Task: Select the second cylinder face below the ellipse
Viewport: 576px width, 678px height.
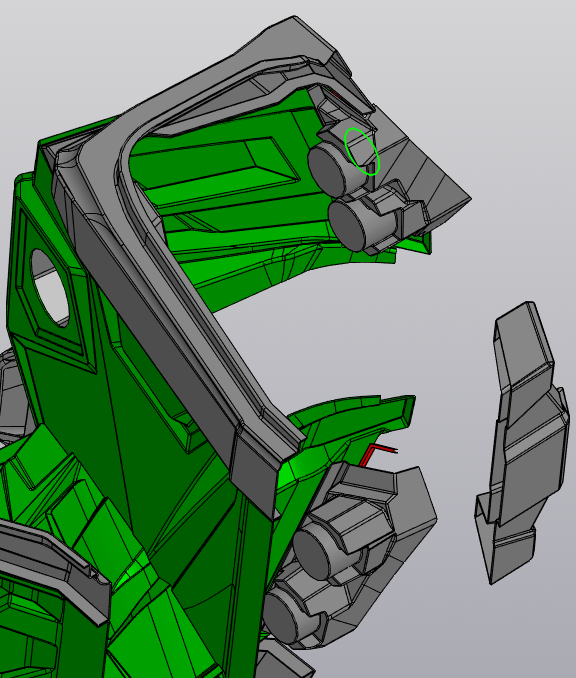Action: click(x=348, y=224)
